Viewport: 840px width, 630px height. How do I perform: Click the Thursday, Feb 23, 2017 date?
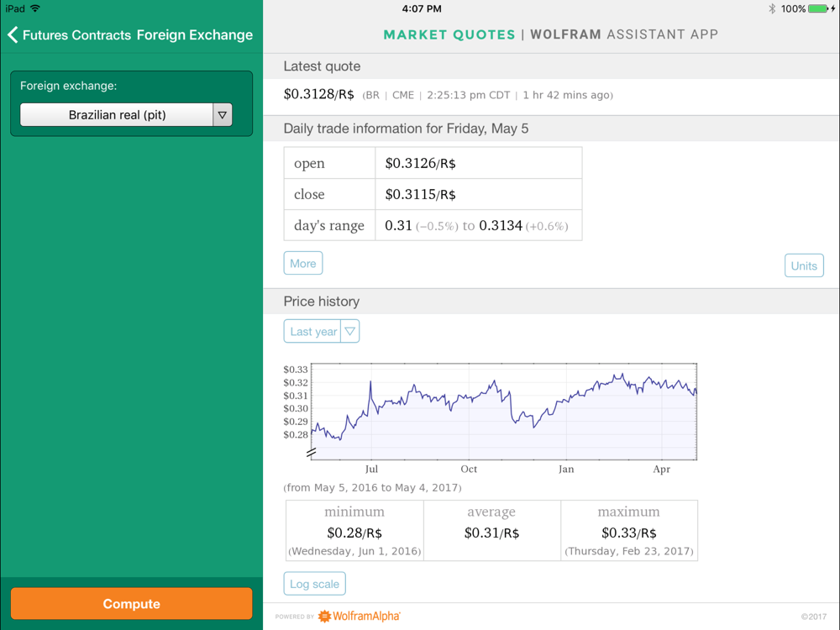click(x=629, y=551)
